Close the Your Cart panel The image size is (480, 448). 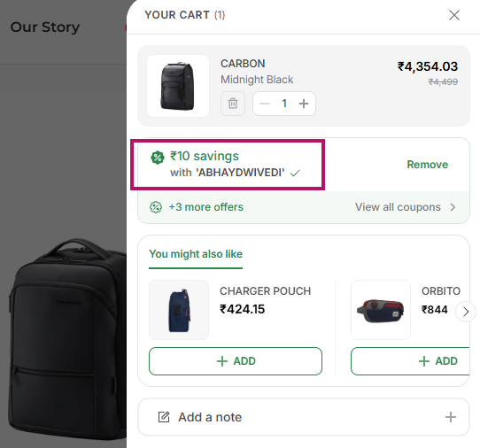454,15
